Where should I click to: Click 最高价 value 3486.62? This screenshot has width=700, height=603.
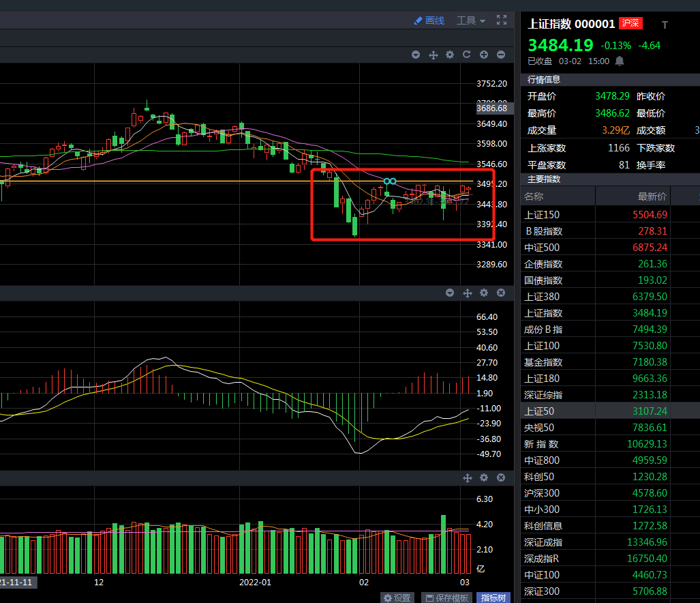coord(612,113)
